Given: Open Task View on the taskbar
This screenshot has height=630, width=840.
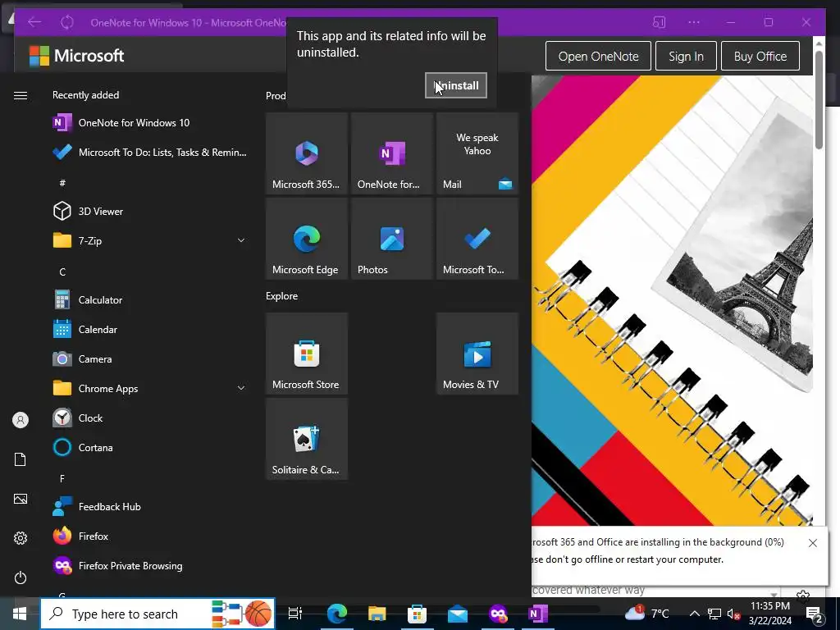Looking at the screenshot, I should (294, 614).
